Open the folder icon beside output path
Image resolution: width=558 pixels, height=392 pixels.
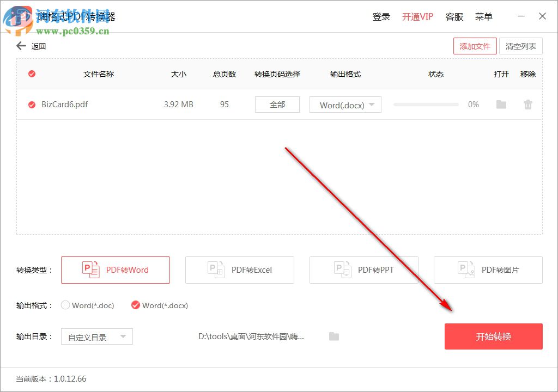tap(333, 336)
